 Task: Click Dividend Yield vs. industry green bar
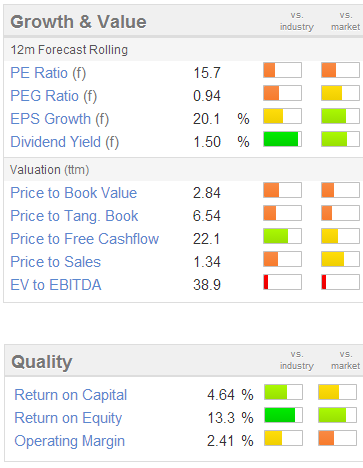point(282,139)
